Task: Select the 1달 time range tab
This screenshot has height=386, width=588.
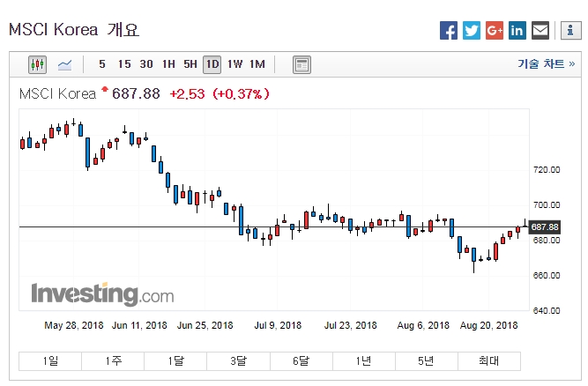Action: click(x=175, y=361)
